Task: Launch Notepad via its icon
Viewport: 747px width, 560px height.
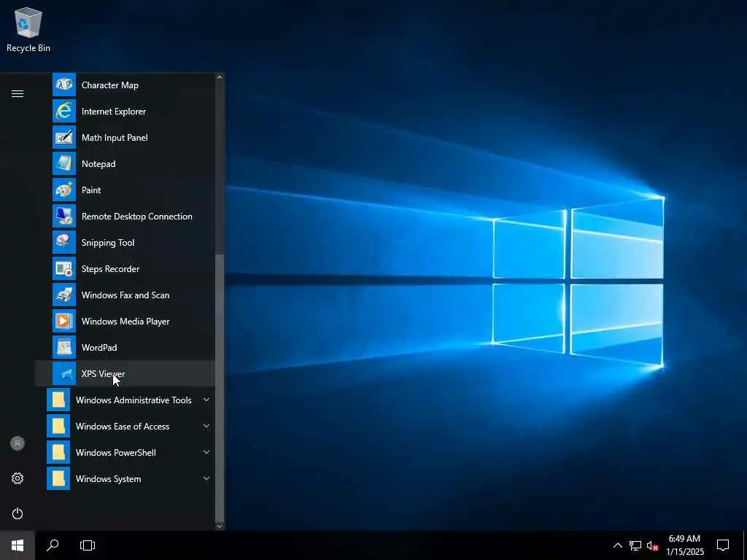Action: tap(64, 163)
